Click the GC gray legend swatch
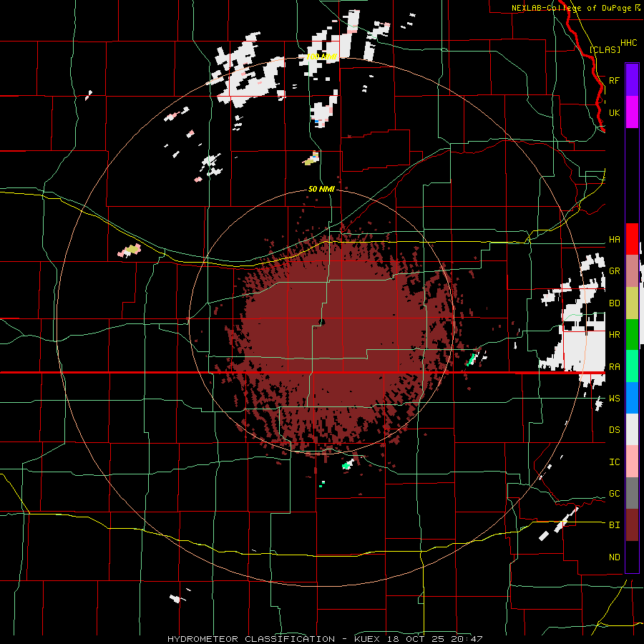The height and width of the screenshot is (644, 644). pos(632,493)
